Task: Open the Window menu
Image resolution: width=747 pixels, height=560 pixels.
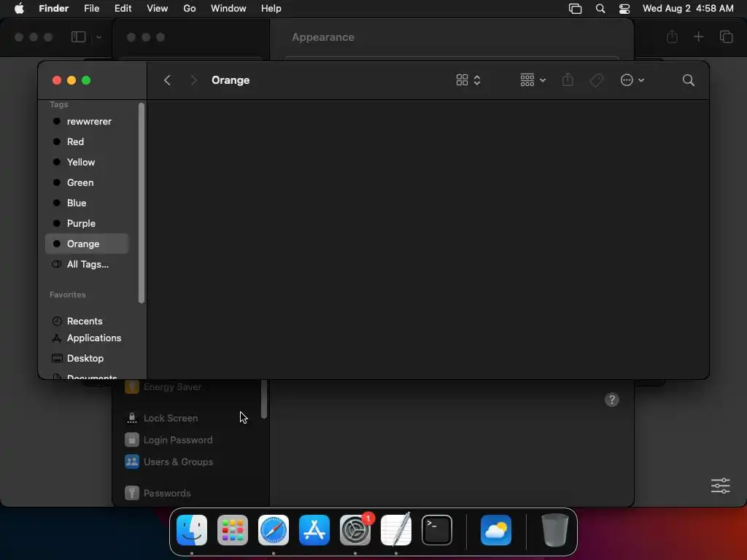Action: [x=228, y=9]
